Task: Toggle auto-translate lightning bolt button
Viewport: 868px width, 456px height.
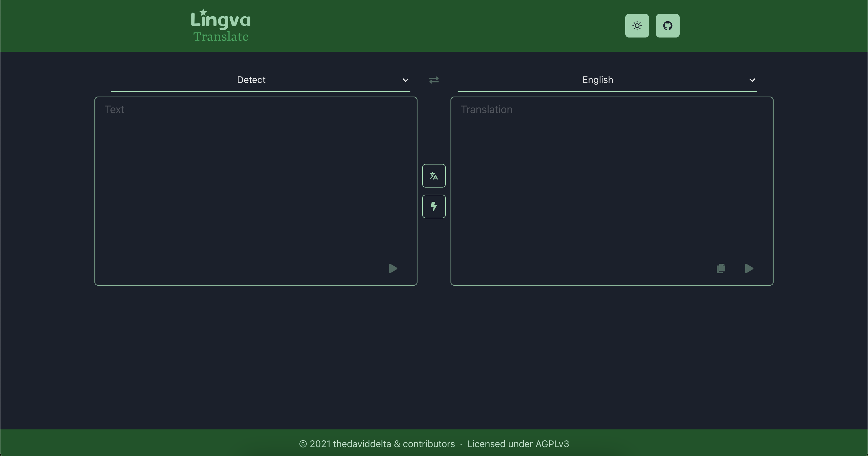Action: [x=434, y=206]
